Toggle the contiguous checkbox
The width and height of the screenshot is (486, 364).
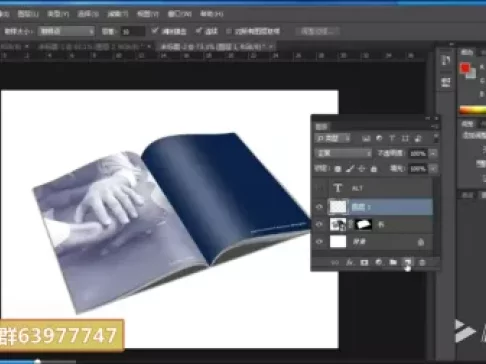click(198, 31)
